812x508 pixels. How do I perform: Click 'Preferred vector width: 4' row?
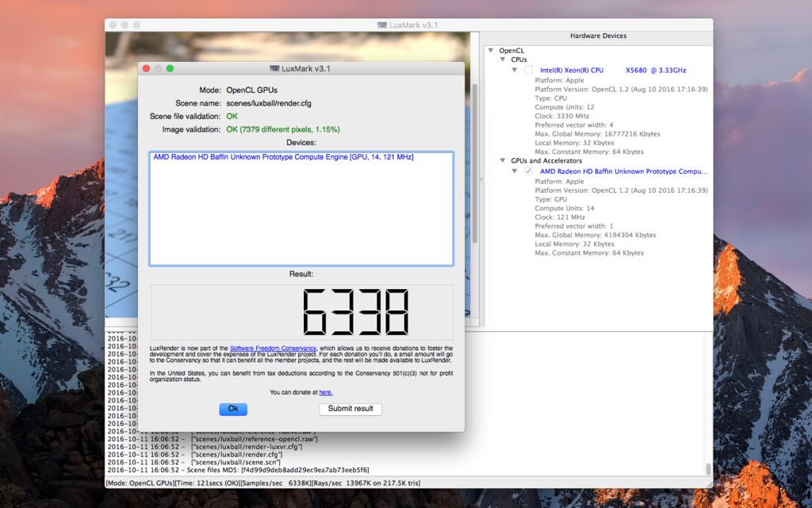tap(574, 125)
